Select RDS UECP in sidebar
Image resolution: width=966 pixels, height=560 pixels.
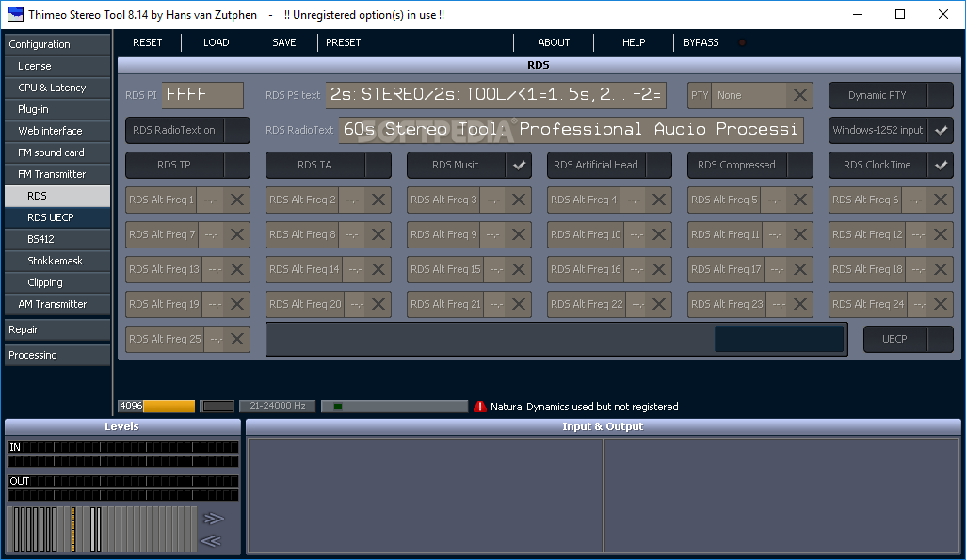57,217
